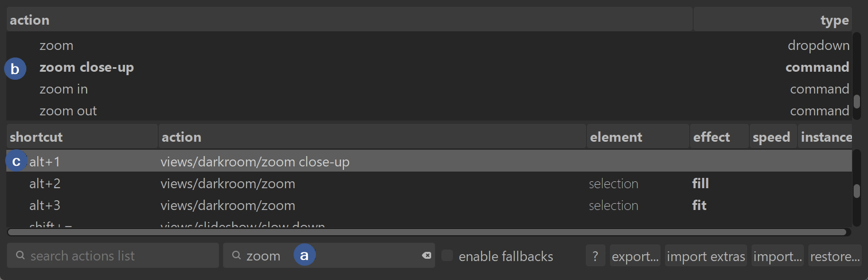The width and height of the screenshot is (868, 280).
Task: Click the horizontal scrollbar under shortcuts list
Action: tap(427, 232)
